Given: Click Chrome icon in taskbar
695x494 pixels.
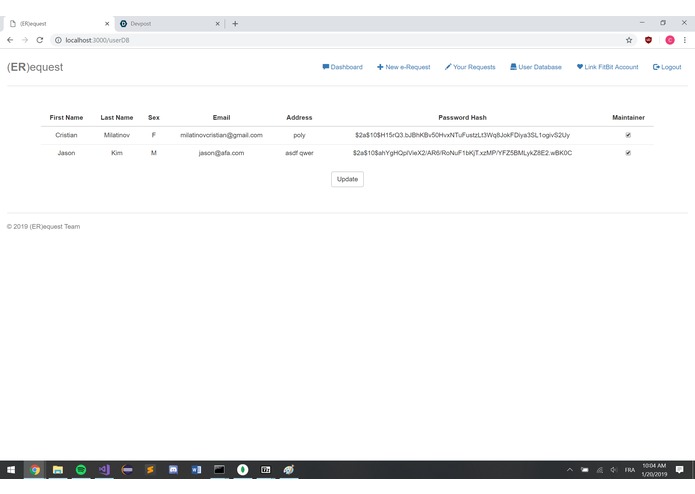Looking at the screenshot, I should point(35,470).
